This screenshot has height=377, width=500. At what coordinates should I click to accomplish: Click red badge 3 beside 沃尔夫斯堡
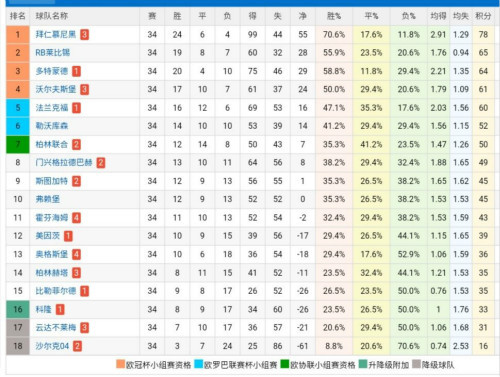point(84,89)
